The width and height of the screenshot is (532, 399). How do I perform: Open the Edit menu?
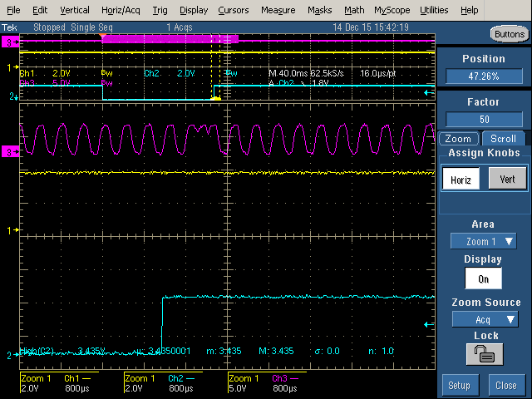(x=40, y=11)
